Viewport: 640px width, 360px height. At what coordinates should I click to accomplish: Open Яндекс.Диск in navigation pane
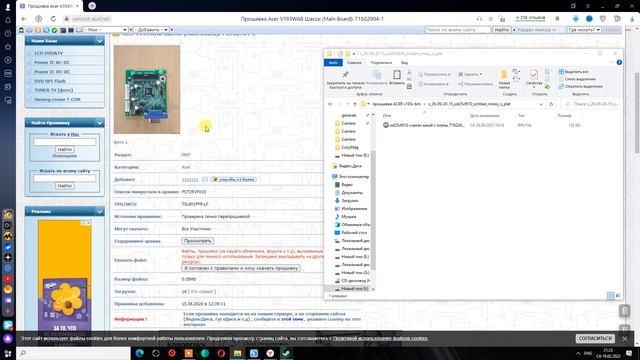point(347,166)
